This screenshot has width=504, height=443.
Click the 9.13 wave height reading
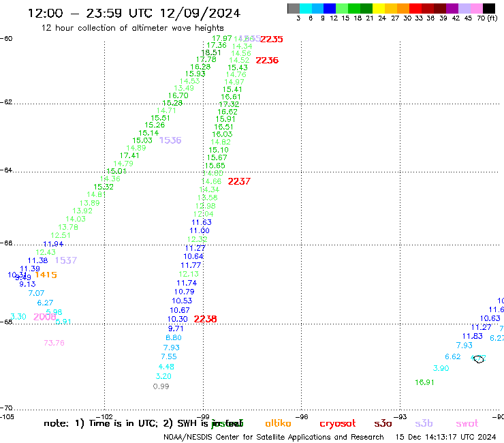pyautogui.click(x=28, y=284)
